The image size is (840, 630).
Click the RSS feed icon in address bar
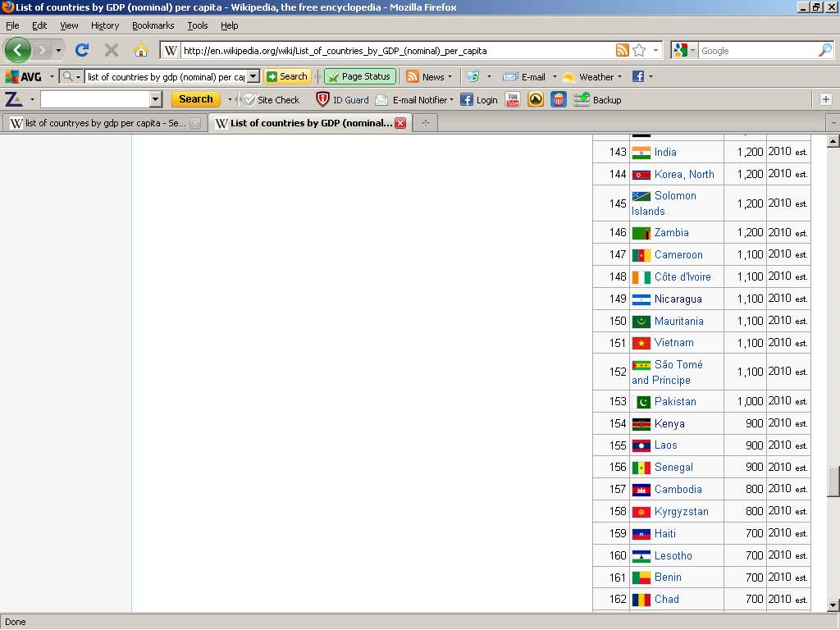tap(623, 50)
